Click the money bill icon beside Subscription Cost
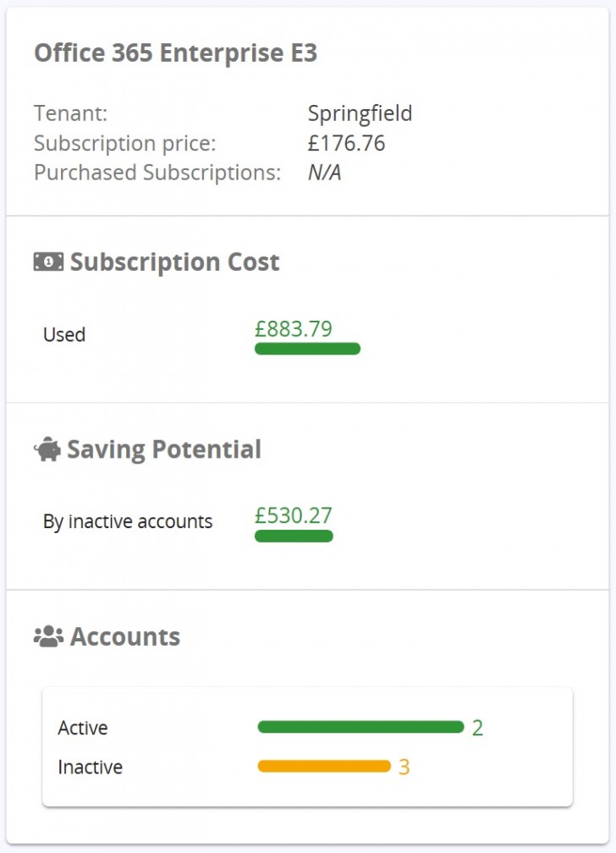Screen dimensions: 616x853 pyautogui.click(x=48, y=262)
